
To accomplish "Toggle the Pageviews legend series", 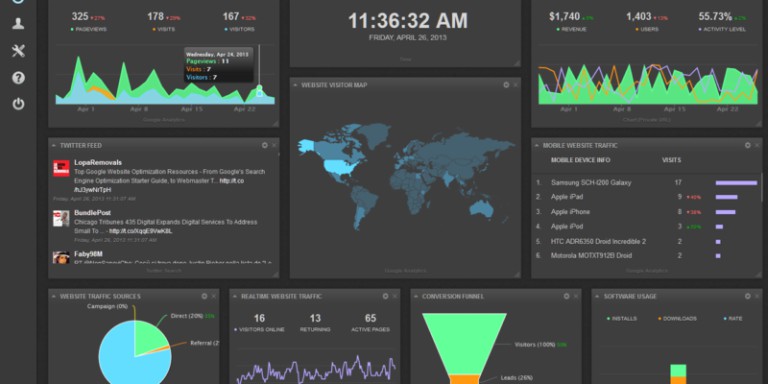I will pyautogui.click(x=89, y=29).
